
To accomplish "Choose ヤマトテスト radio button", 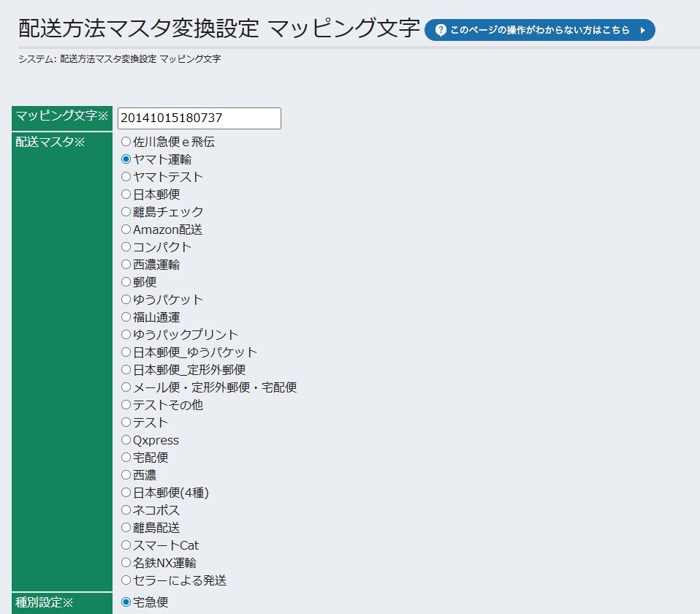I will click(126, 177).
